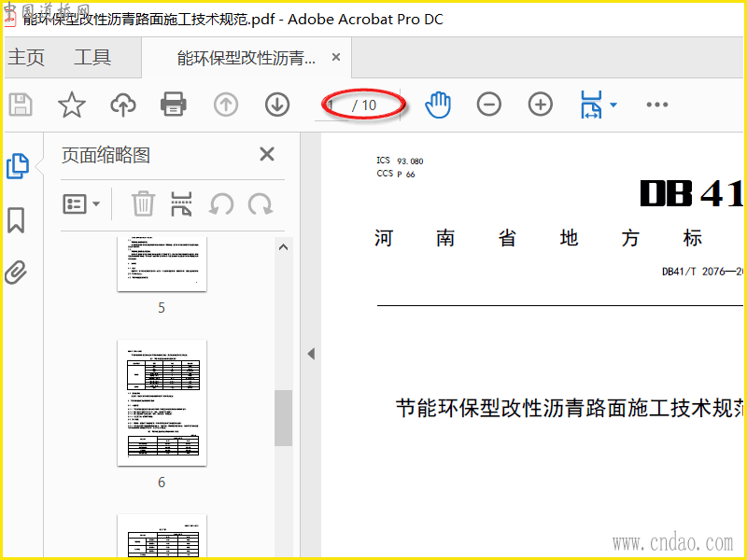
Task: Click the current page number field
Action: pos(331,105)
